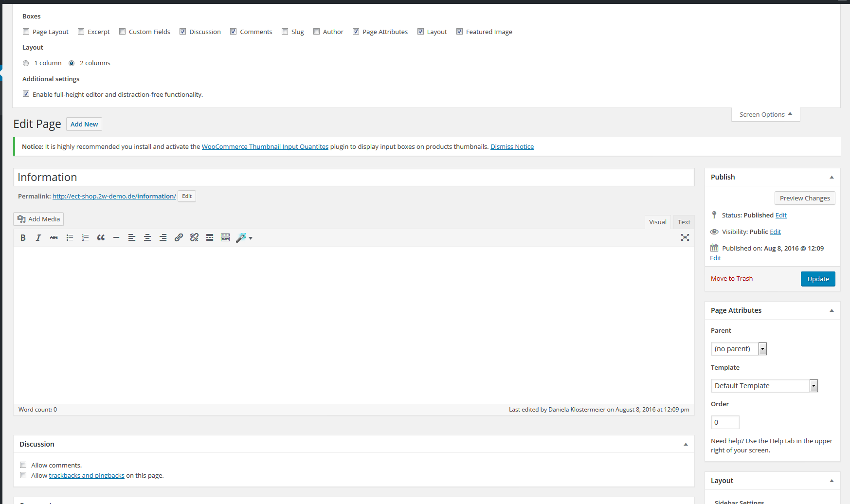The height and width of the screenshot is (504, 850).
Task: Insert a horizontal line
Action: coord(116,238)
